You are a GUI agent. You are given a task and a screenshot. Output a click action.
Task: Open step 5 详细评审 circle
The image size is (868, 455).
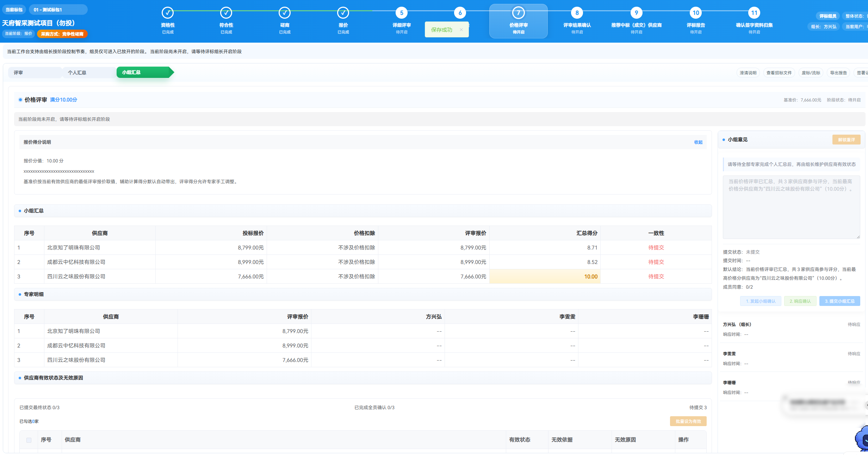(x=402, y=13)
